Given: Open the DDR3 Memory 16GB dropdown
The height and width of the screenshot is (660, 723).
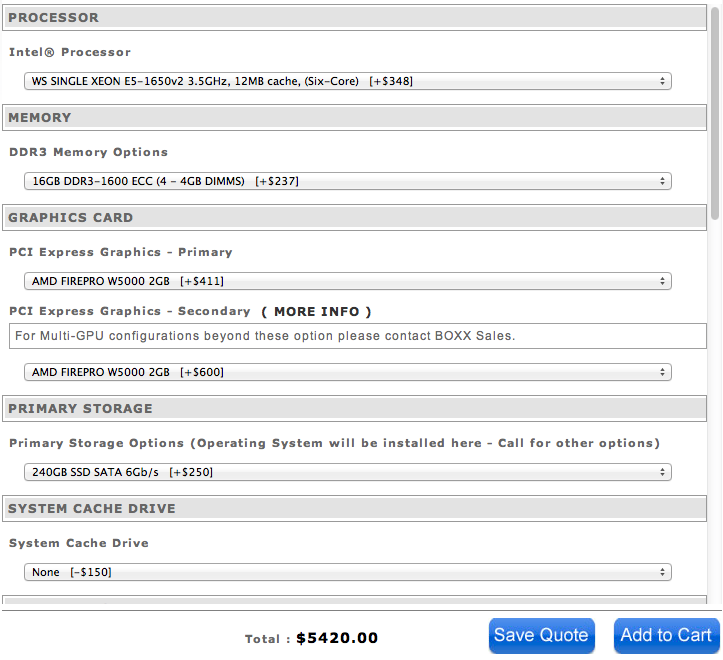Looking at the screenshot, I should pyautogui.click(x=348, y=181).
